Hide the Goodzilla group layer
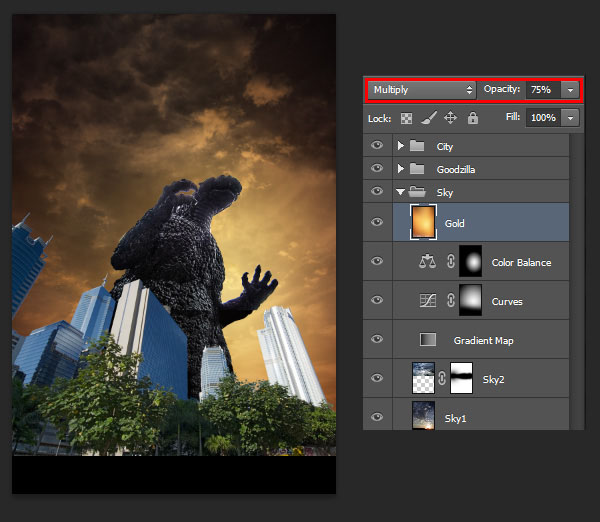The width and height of the screenshot is (600, 522). point(377,168)
